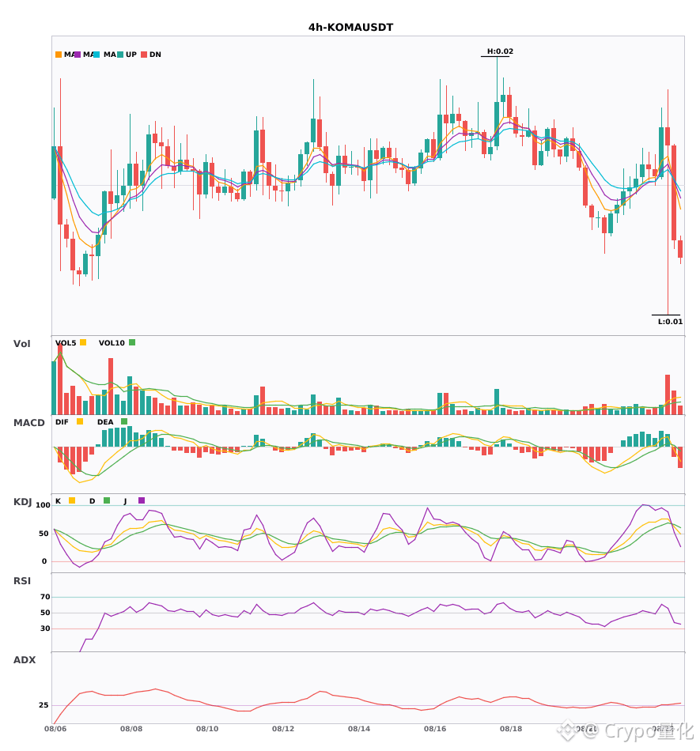Click the H:0.02 high price label
The height and width of the screenshot is (751, 700).
(500, 51)
